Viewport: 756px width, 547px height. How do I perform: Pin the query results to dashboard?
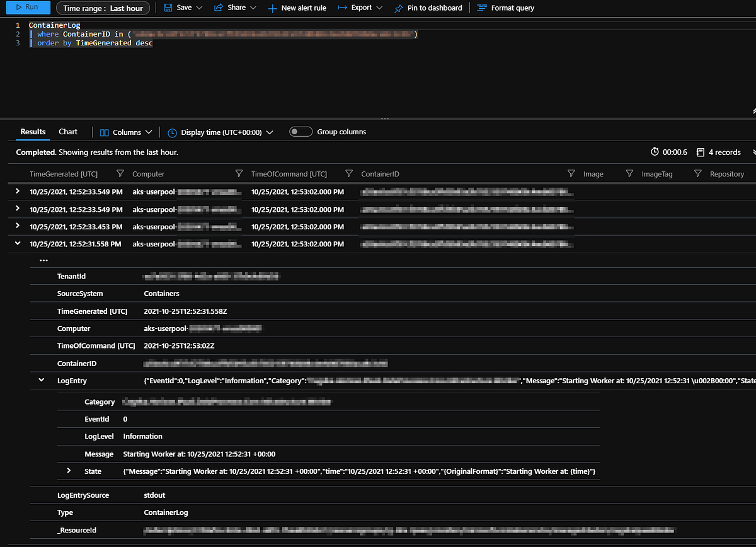[x=427, y=8]
